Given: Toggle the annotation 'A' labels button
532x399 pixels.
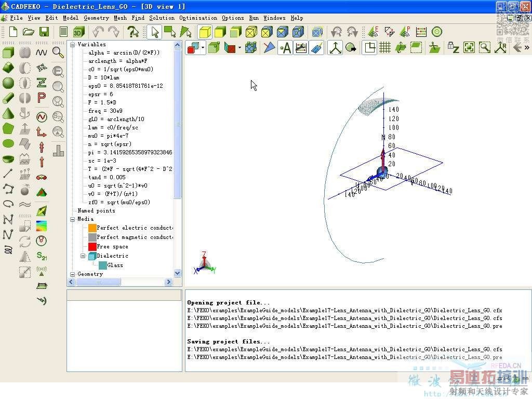Looking at the screenshot, I should coord(285,48).
